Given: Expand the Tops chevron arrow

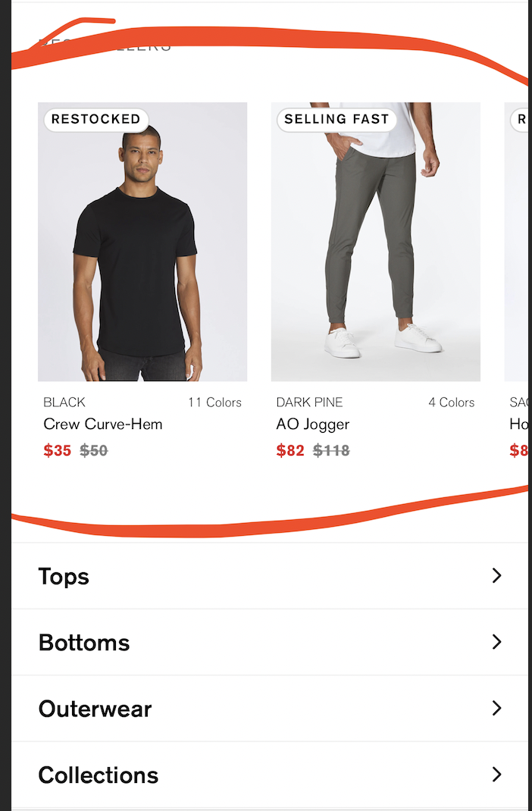Looking at the screenshot, I should 496,576.
